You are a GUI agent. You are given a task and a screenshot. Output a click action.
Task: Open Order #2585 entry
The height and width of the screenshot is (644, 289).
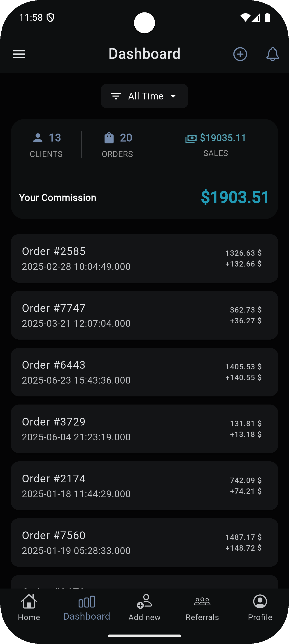pos(144,258)
